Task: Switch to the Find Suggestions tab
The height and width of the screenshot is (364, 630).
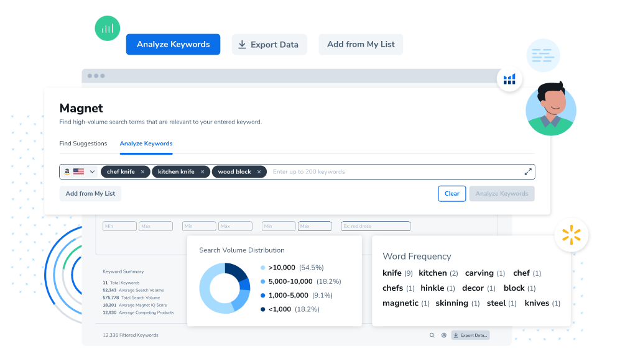Action: (x=83, y=143)
